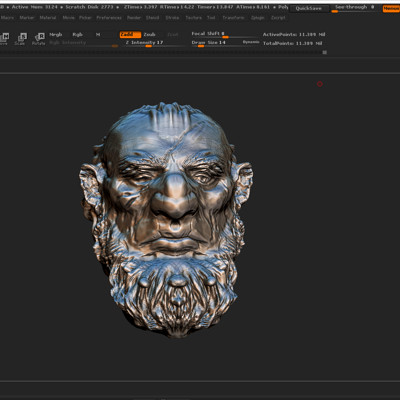
Task: Open the Transform menu
Action: click(x=234, y=18)
